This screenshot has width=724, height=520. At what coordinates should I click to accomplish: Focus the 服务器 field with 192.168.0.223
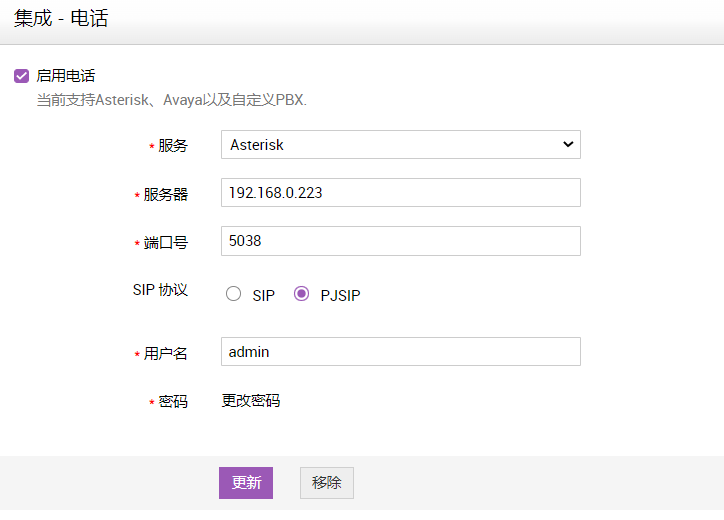click(x=401, y=193)
